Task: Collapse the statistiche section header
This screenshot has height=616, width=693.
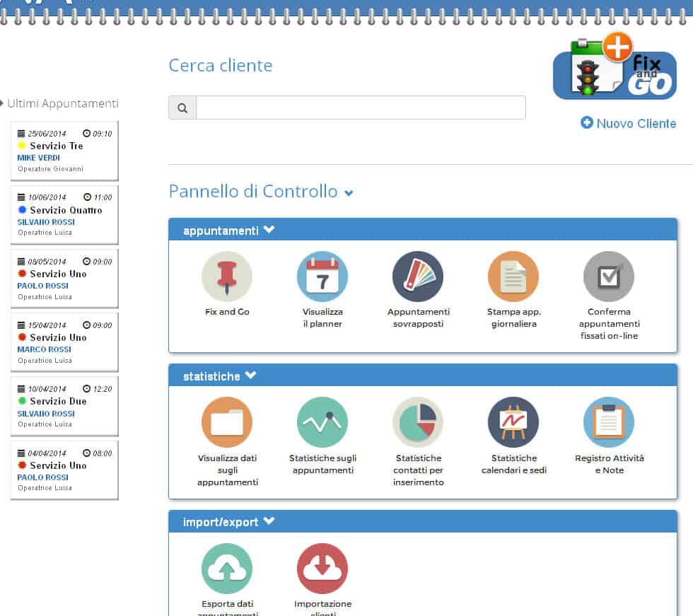Action: (x=250, y=376)
